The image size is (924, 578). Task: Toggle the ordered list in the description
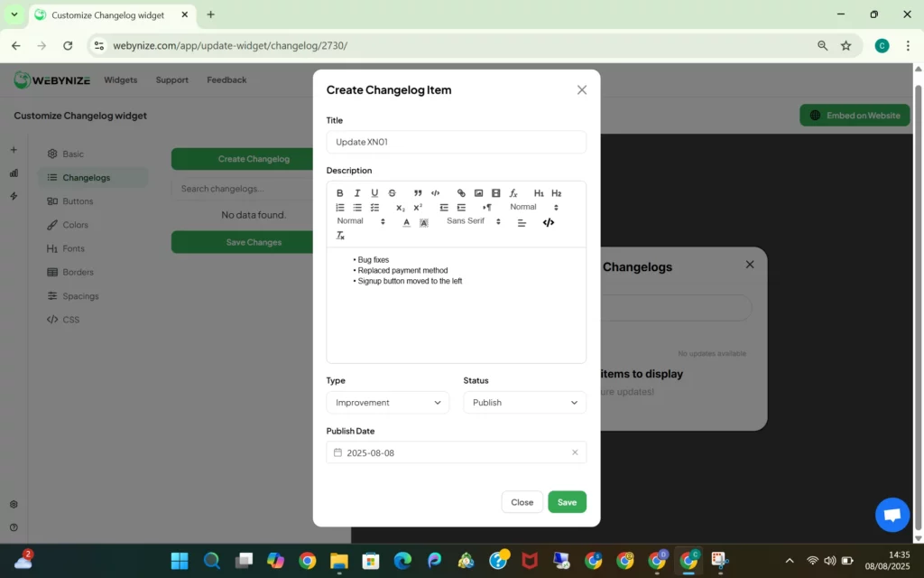point(339,207)
